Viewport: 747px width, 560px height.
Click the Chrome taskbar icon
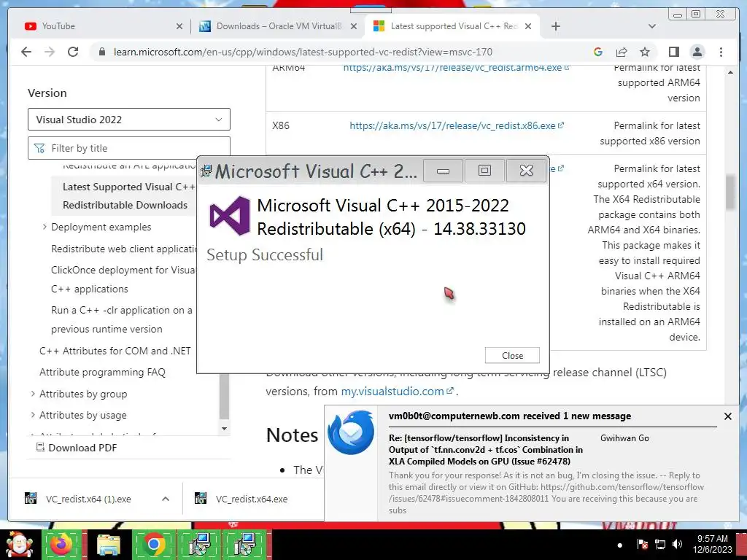coord(153,544)
